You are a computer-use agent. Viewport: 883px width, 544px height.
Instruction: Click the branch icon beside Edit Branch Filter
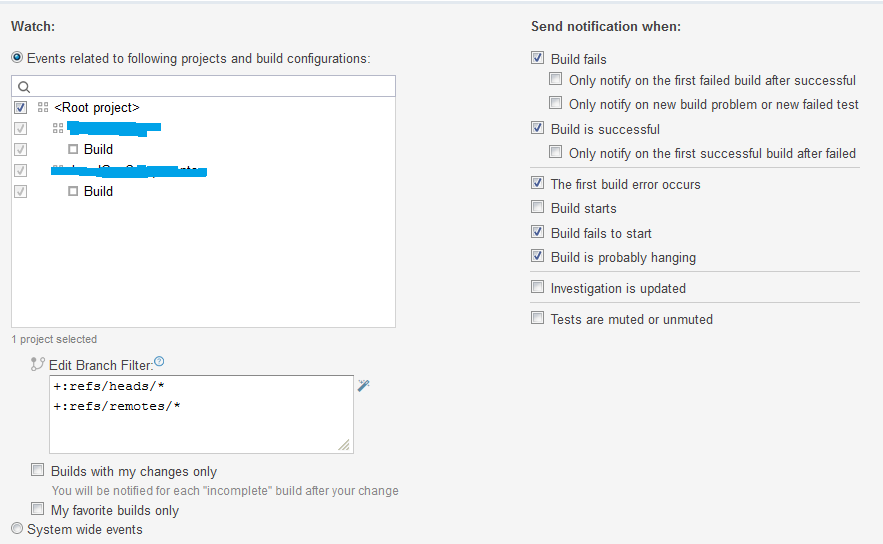coord(38,364)
